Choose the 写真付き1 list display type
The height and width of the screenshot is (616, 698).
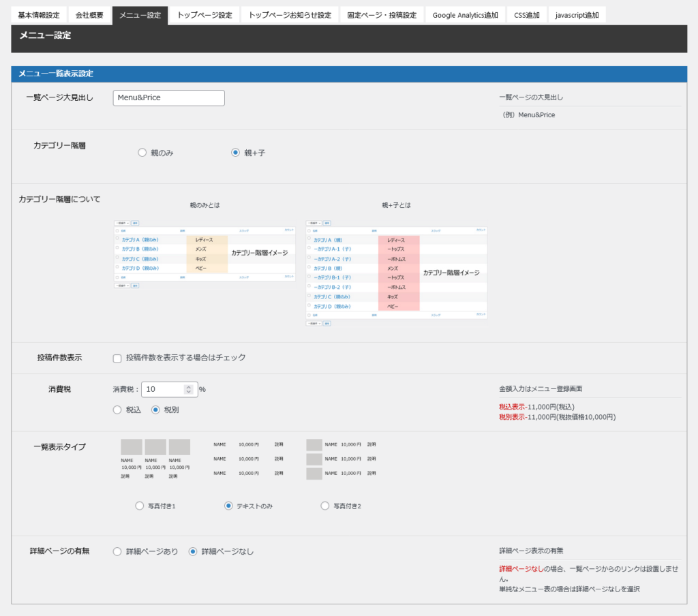140,506
